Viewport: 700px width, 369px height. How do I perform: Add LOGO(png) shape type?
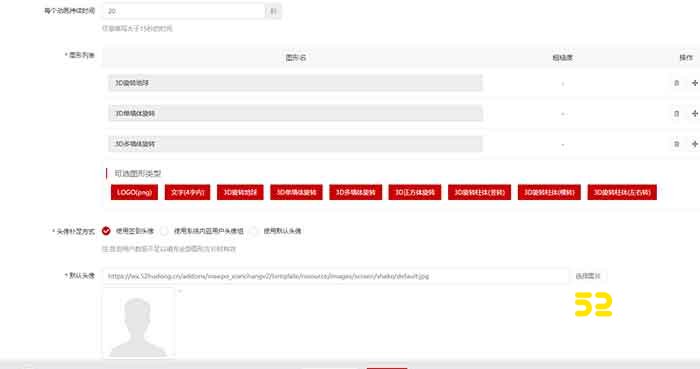pos(134,192)
